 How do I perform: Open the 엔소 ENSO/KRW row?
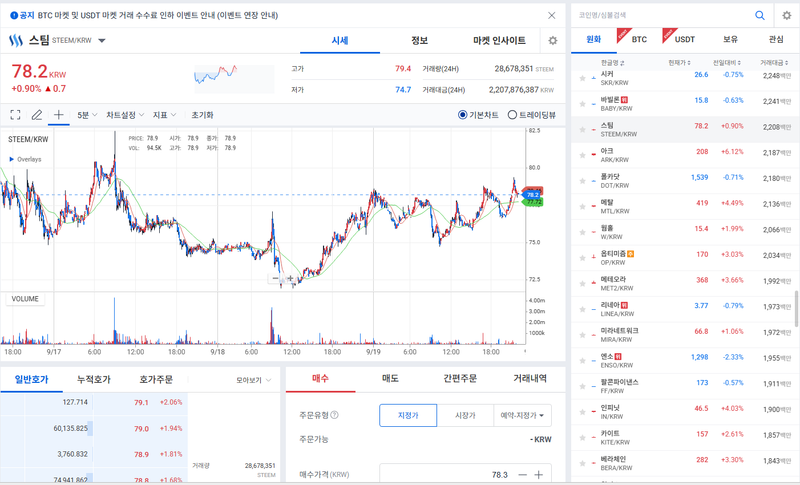point(685,361)
